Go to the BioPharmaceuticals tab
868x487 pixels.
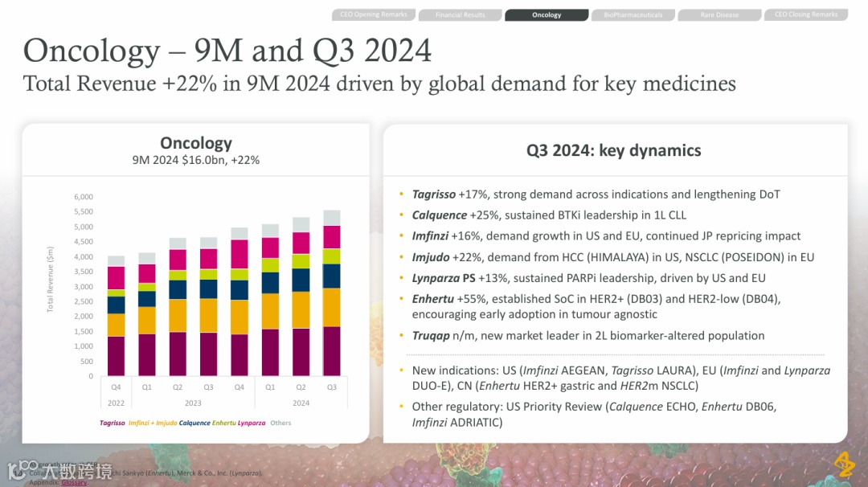[x=633, y=15]
